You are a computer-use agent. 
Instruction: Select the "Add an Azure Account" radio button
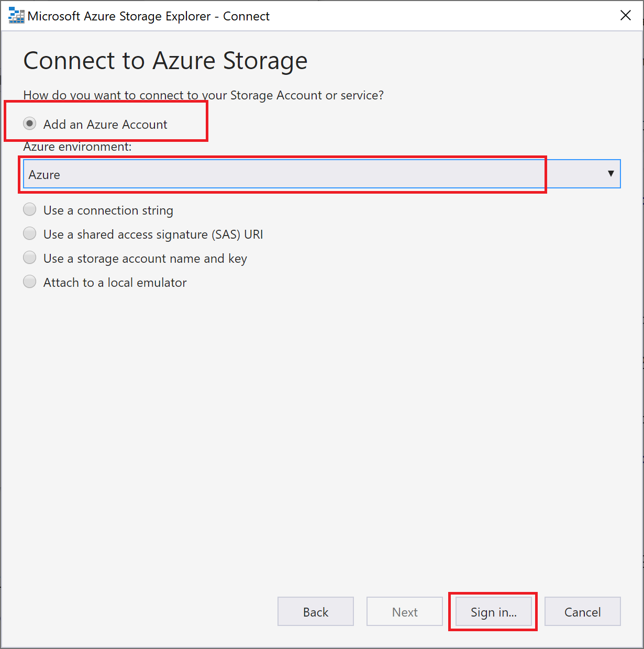(30, 124)
